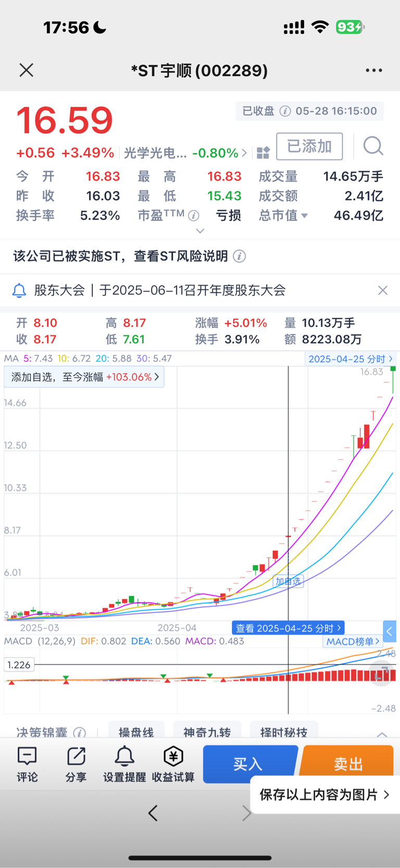Viewport: 400px width, 868px height.
Task: Dismiss the 股东大会 notification banner
Action: tap(383, 290)
